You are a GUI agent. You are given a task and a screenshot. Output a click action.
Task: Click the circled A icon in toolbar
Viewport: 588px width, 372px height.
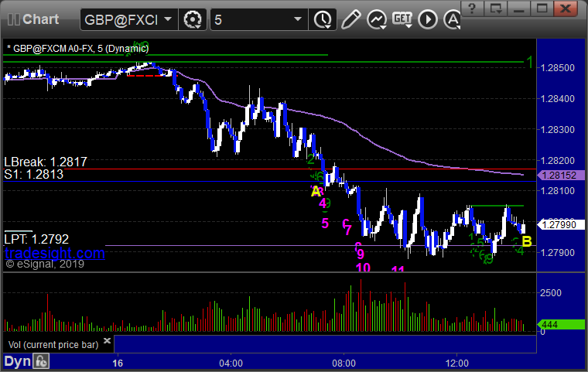pos(453,19)
